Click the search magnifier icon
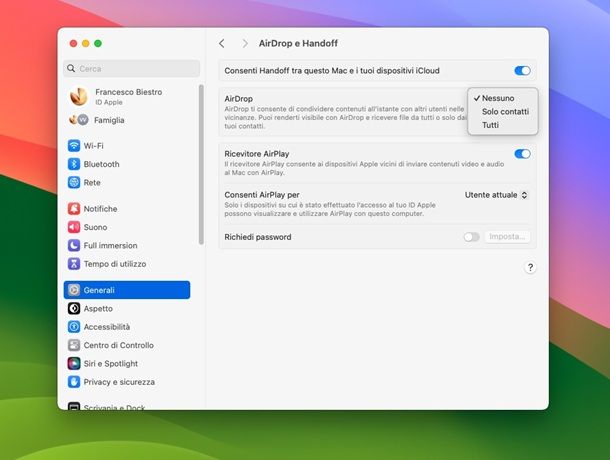 (71, 68)
